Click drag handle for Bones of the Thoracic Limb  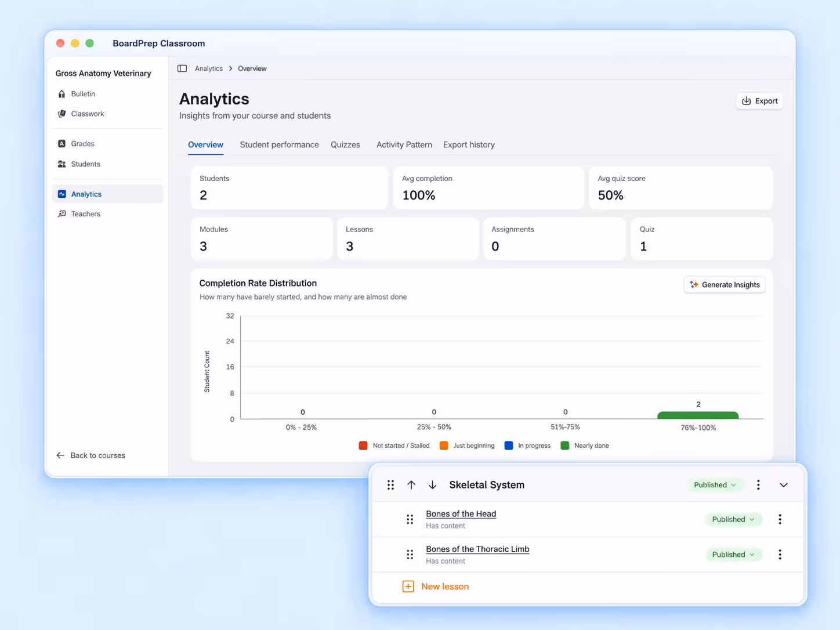click(410, 555)
